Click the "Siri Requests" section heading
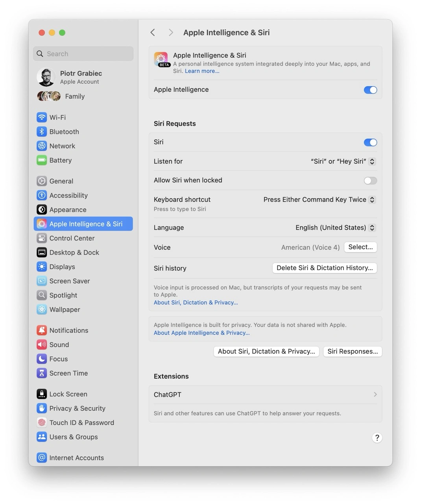The image size is (421, 504). click(175, 124)
